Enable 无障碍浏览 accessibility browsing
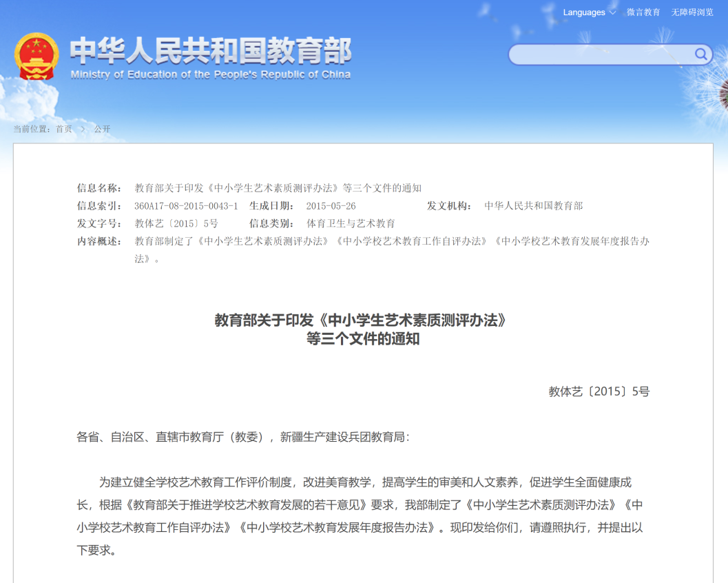The height and width of the screenshot is (583, 728). tap(692, 12)
